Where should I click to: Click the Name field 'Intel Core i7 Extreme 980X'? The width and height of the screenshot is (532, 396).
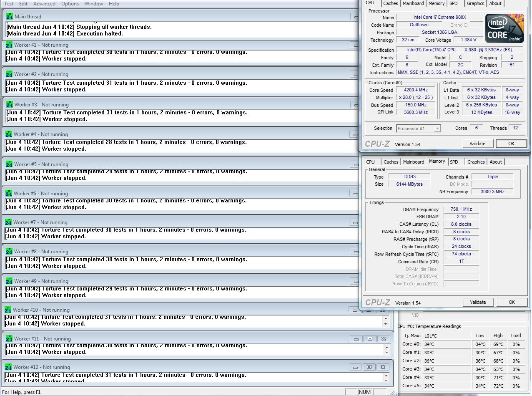439,17
